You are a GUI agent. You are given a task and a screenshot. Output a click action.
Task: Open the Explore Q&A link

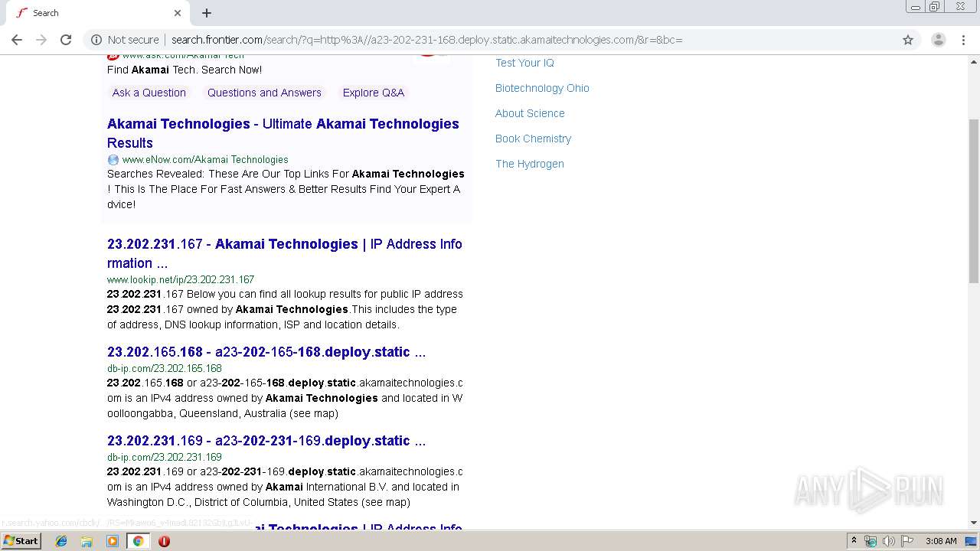tap(374, 93)
